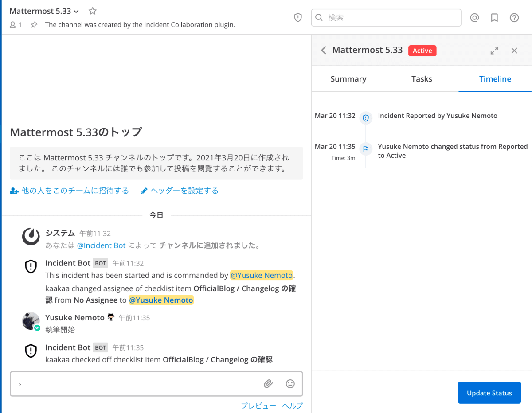Viewport: 532px width, 413px height.
Task: Click ヘッダーを設定する link
Action: point(184,191)
